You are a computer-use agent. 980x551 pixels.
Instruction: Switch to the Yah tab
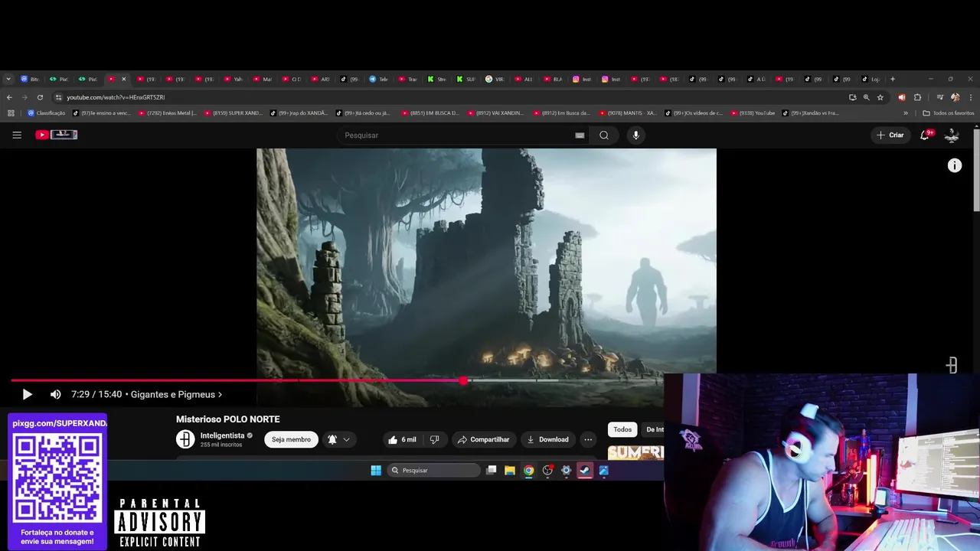click(x=232, y=79)
